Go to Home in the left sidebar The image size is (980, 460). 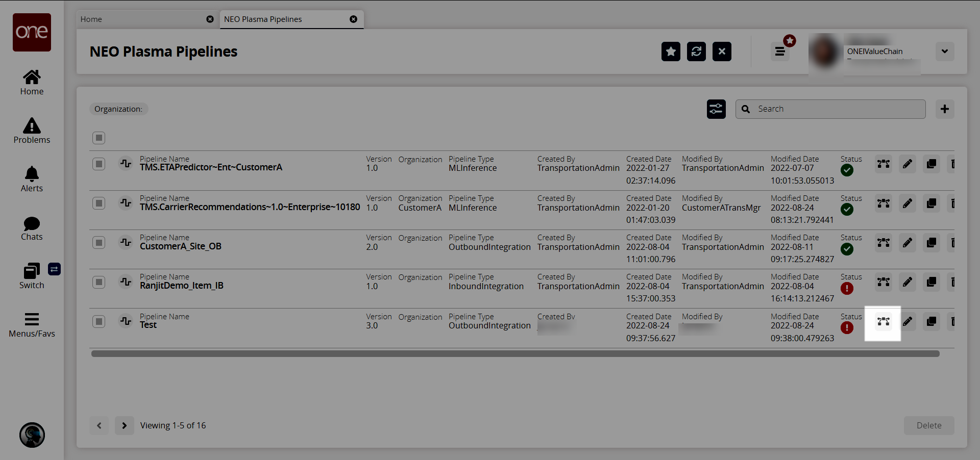(32, 83)
